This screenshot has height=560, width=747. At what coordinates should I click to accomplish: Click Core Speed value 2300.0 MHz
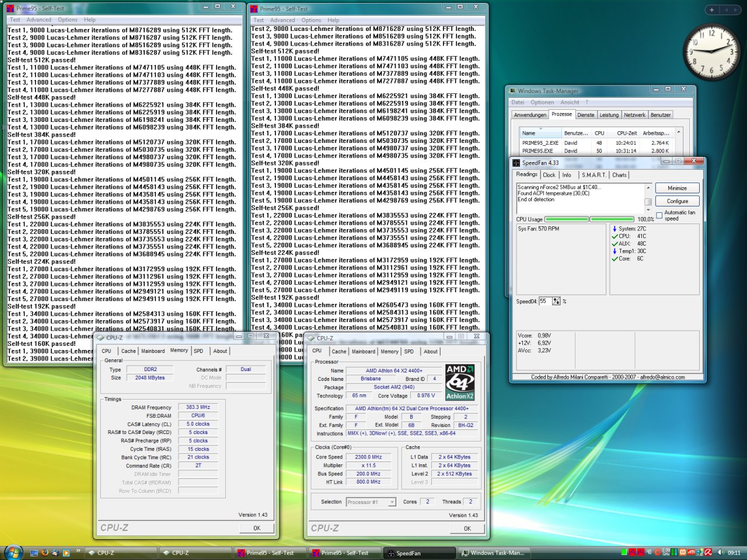(x=368, y=457)
